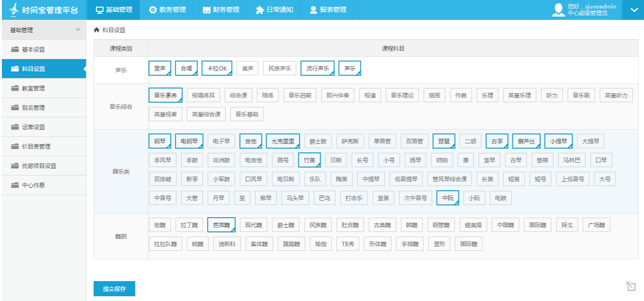The height and width of the screenshot is (301, 644).
Task: Deselect the 童声 subject tag
Action: tap(160, 68)
